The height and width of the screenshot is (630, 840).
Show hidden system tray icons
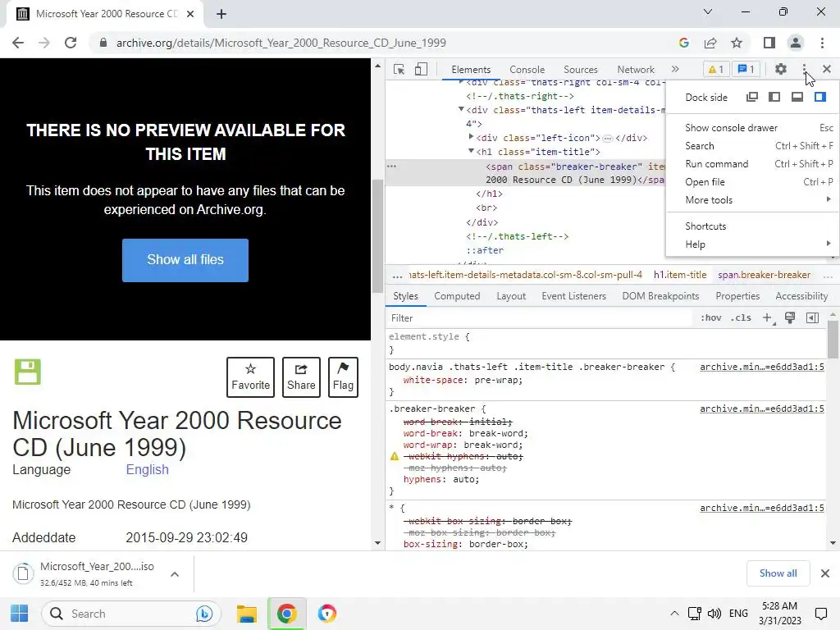coord(674,614)
